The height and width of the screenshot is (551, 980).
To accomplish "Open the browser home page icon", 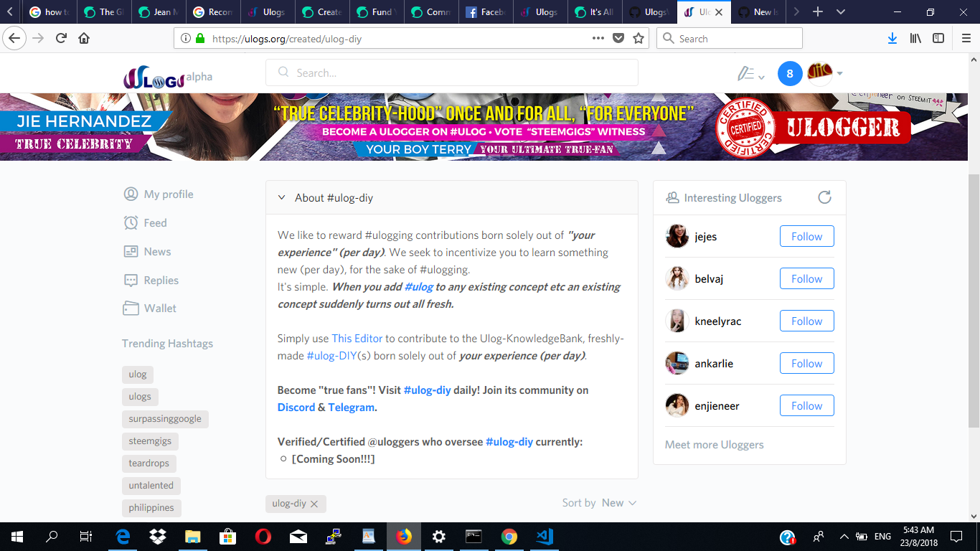I will point(84,38).
